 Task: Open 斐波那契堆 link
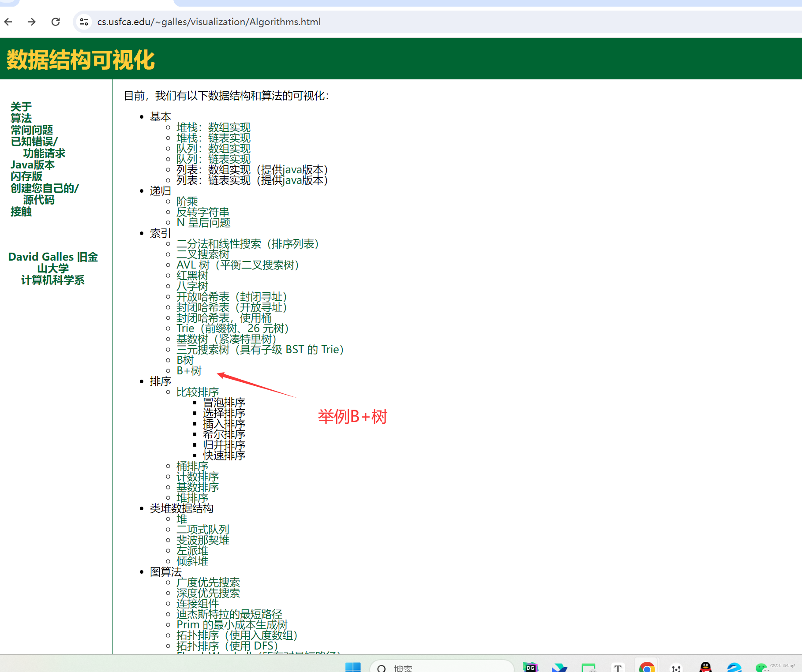pyautogui.click(x=203, y=540)
